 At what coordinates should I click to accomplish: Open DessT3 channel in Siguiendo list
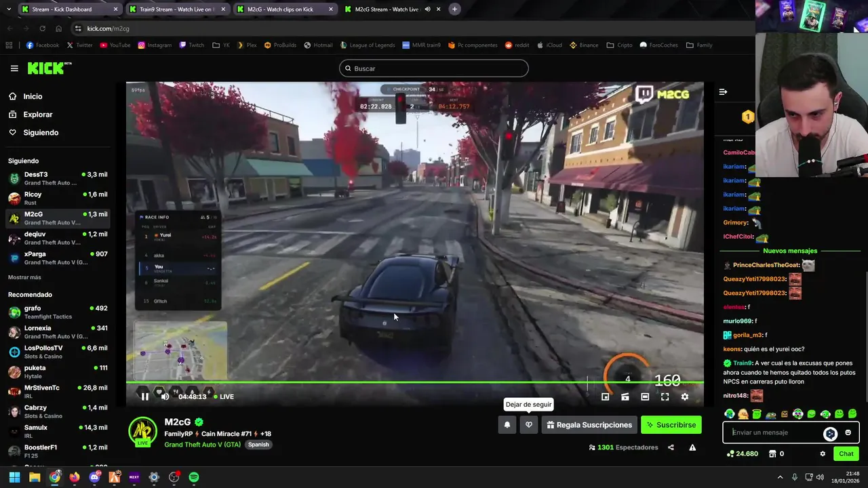pos(58,178)
